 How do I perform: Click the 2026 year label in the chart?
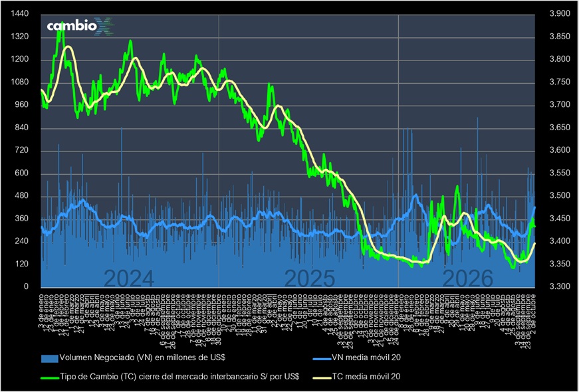[468, 278]
